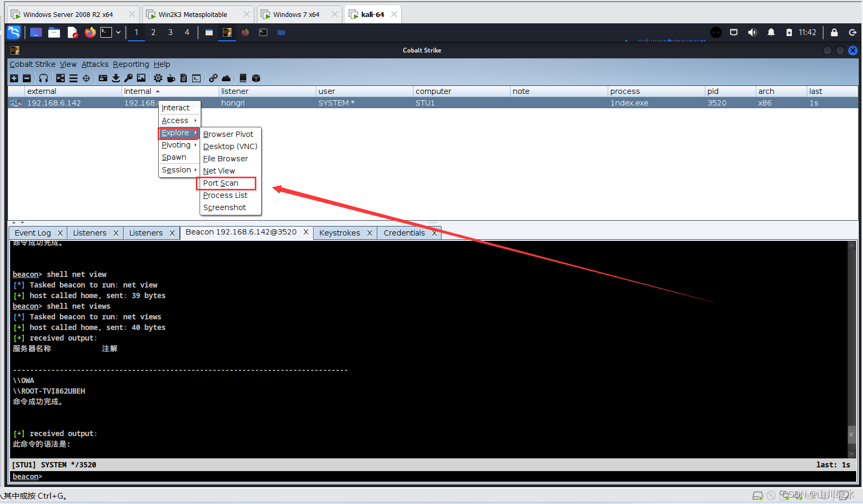863x504 pixels.
Task: Choose Interact from context menu
Action: (x=179, y=108)
